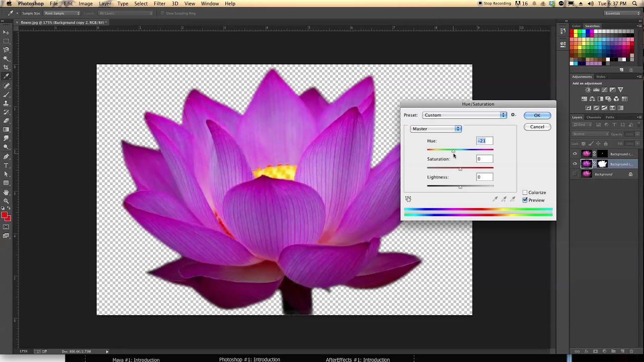Screen dimensions: 644x362
Task: Open the Swatches panel flyout menu
Action: (x=639, y=26)
